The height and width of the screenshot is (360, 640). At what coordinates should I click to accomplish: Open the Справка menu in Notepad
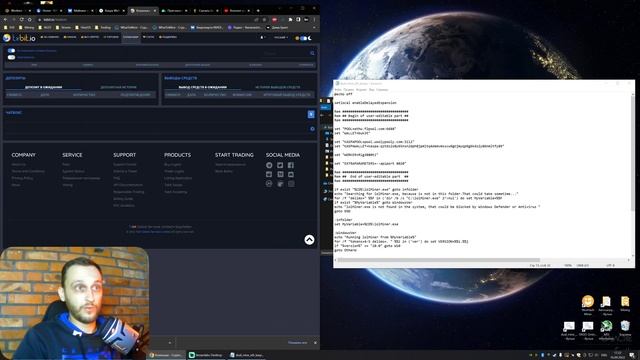[382, 89]
